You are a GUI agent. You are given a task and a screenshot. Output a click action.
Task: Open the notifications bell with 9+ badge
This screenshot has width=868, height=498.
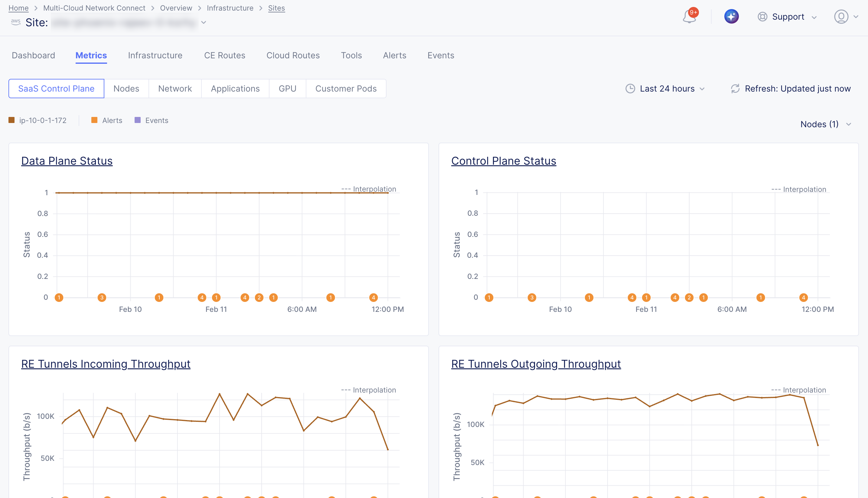coord(689,16)
